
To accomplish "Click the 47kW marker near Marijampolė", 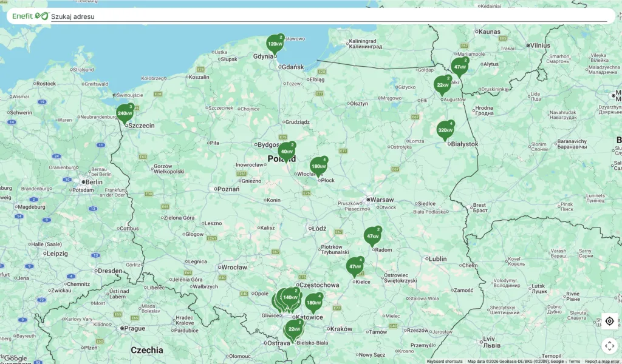I will (x=460, y=67).
